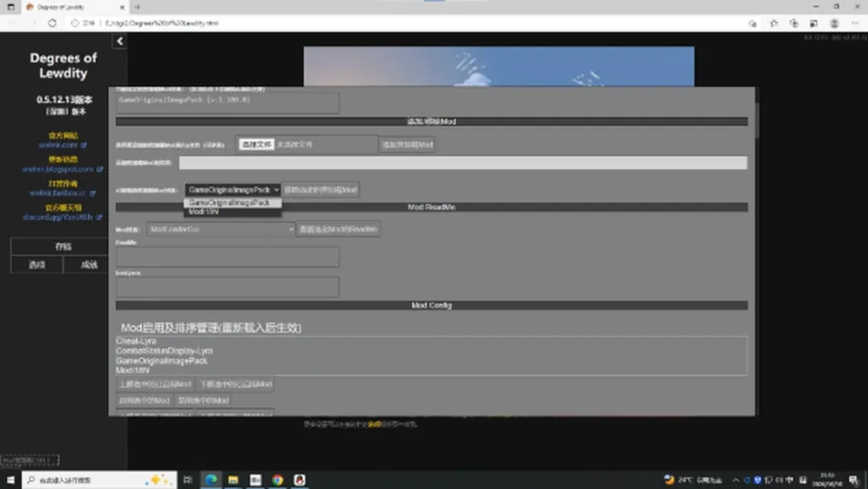This screenshot has width=868, height=489.
Task: Click the long light-gray Mod result field
Action: [x=463, y=163]
